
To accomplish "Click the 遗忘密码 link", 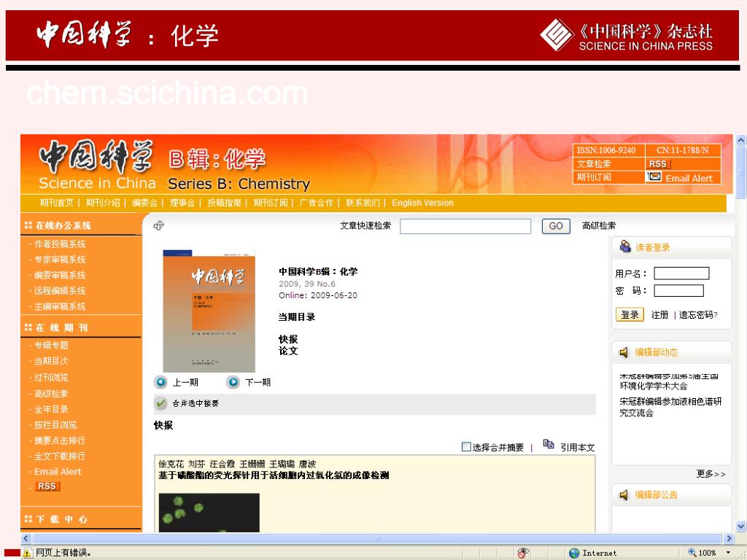I will [698, 315].
